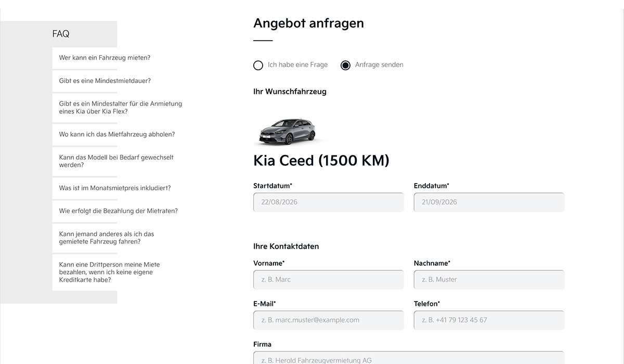624x364 pixels.
Task: Focus the Firma input field
Action: pyautogui.click(x=409, y=358)
